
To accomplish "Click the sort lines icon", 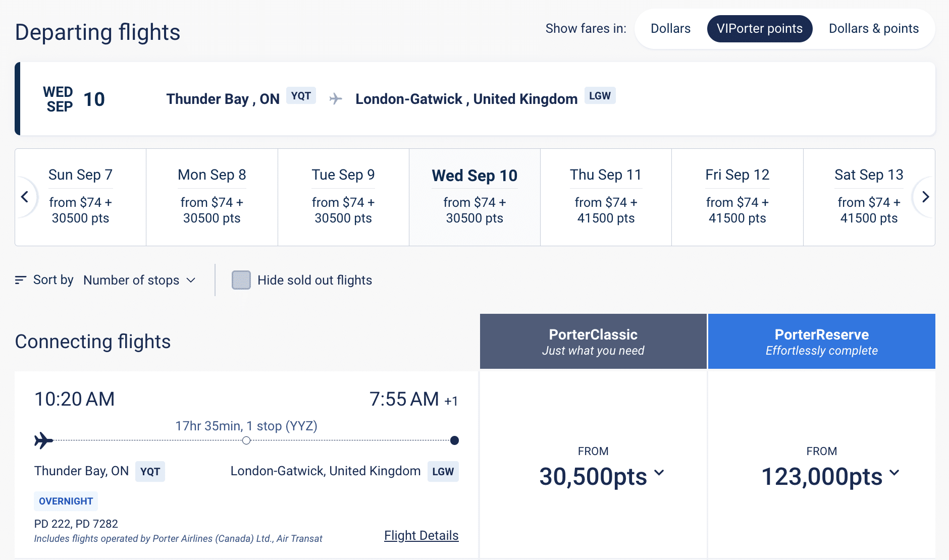I will (20, 280).
